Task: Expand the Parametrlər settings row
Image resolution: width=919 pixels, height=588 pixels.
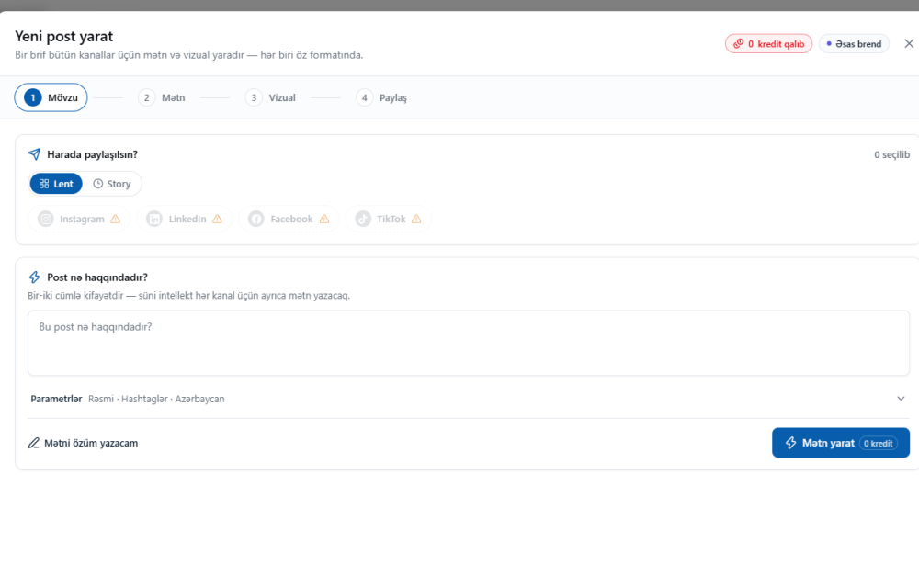Action: click(469, 399)
